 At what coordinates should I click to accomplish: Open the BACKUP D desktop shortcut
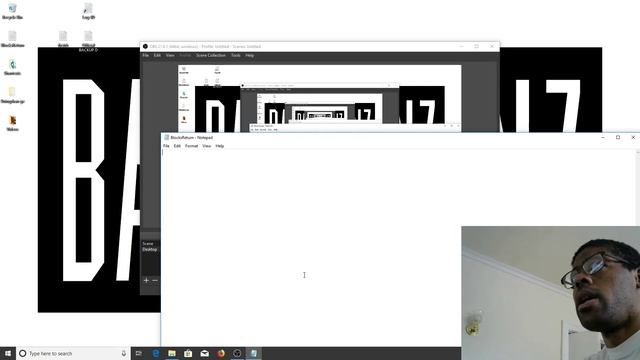(x=88, y=41)
